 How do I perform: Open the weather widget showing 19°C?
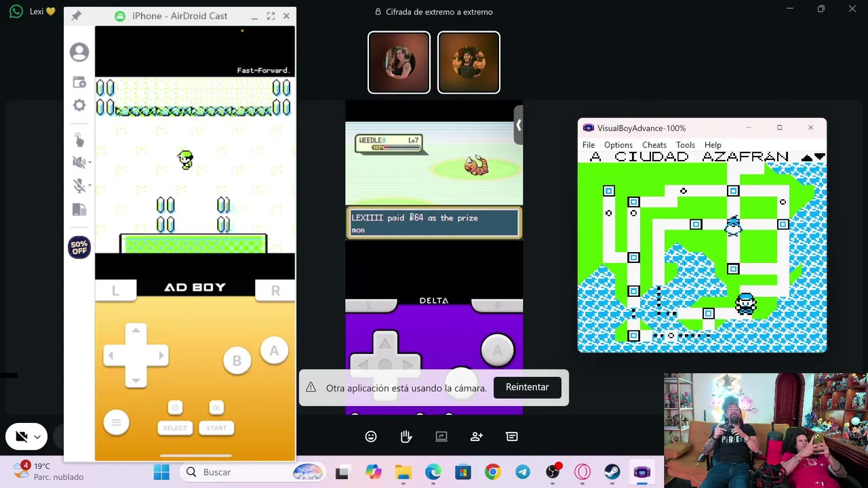click(50, 472)
